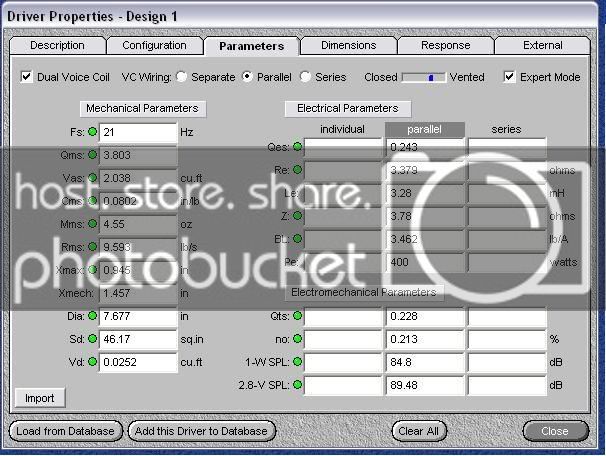Select the Parameters tab
606x456 pixels.
pyautogui.click(x=252, y=46)
